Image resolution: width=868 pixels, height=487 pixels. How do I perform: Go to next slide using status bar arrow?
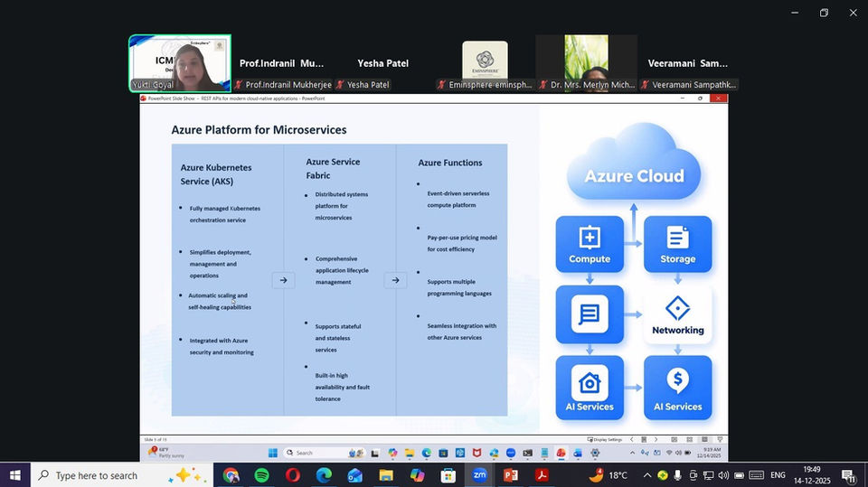(x=656, y=439)
